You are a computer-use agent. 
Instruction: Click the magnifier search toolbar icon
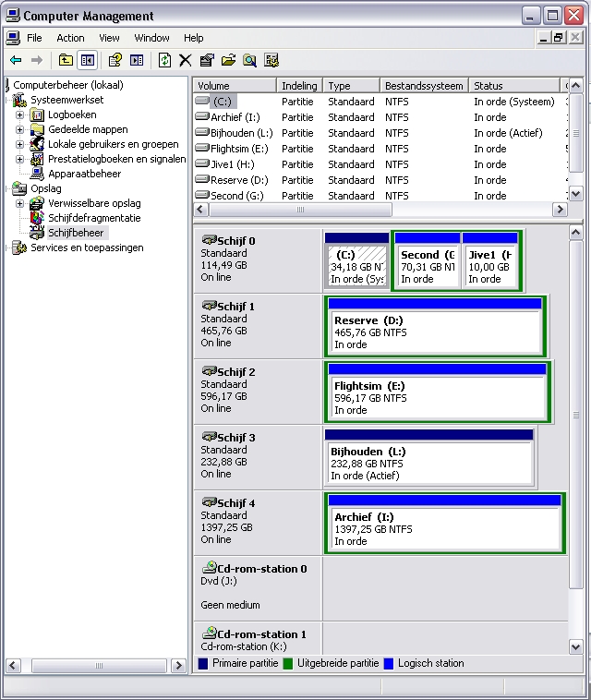pyautogui.click(x=249, y=60)
